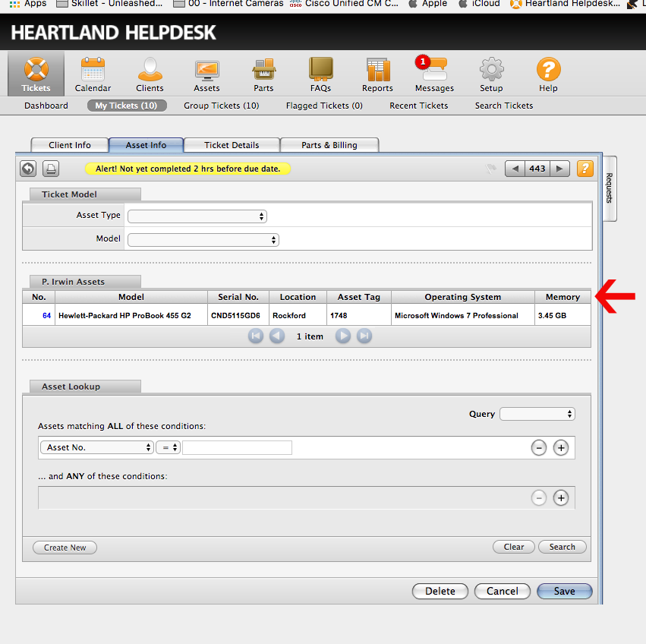Switch to the Client Info tab
The image size is (646, 644).
pyautogui.click(x=70, y=145)
